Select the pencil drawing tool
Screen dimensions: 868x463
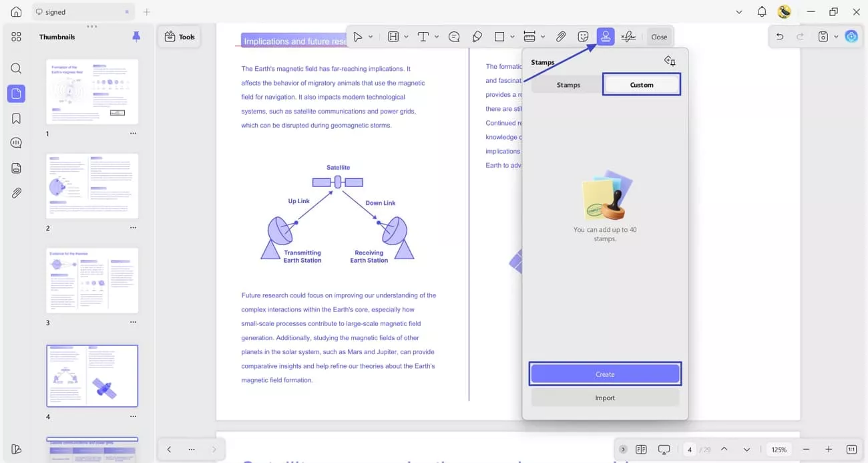click(x=477, y=37)
